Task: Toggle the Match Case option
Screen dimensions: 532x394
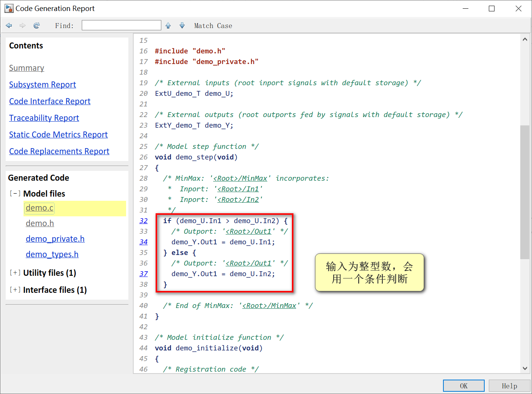Action: tap(213, 26)
